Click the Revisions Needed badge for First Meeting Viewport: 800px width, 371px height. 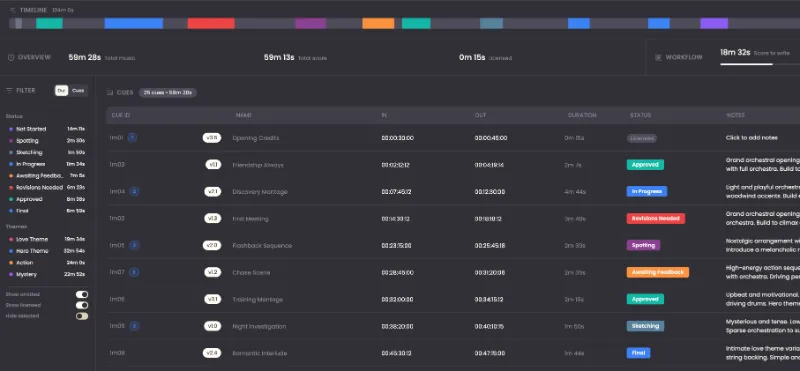(x=656, y=218)
